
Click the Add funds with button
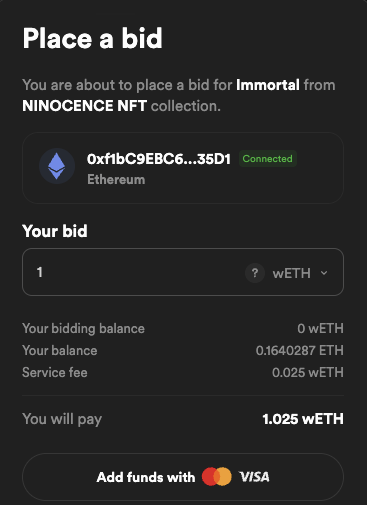[183, 477]
